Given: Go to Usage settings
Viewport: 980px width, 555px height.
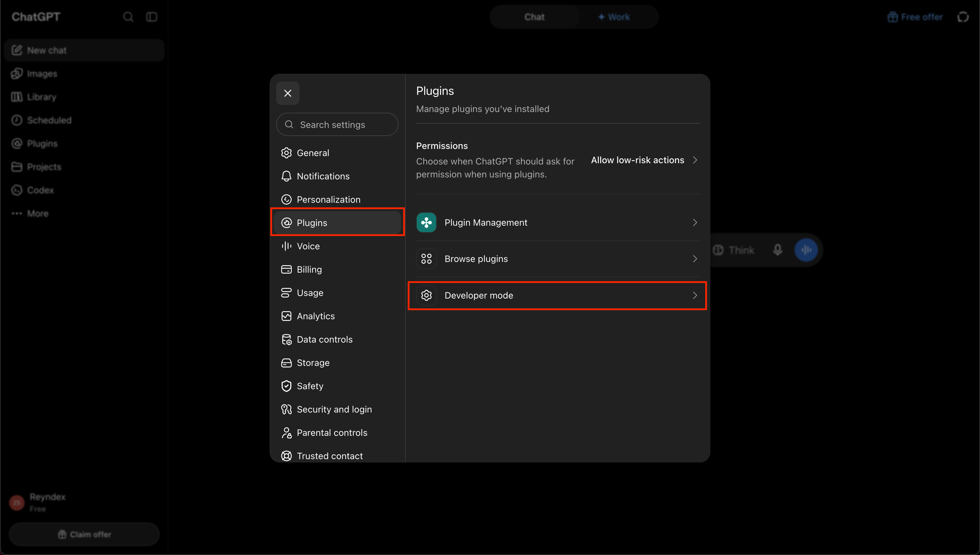Looking at the screenshot, I should (x=337, y=293).
